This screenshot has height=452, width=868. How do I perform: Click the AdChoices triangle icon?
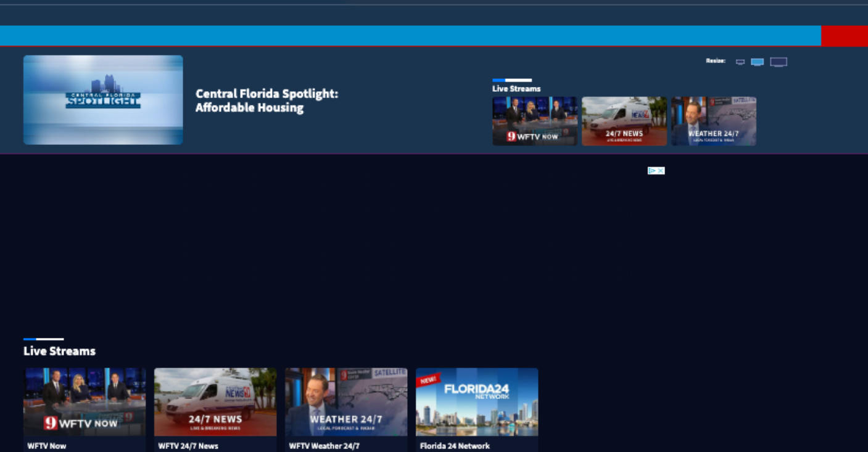(651, 171)
